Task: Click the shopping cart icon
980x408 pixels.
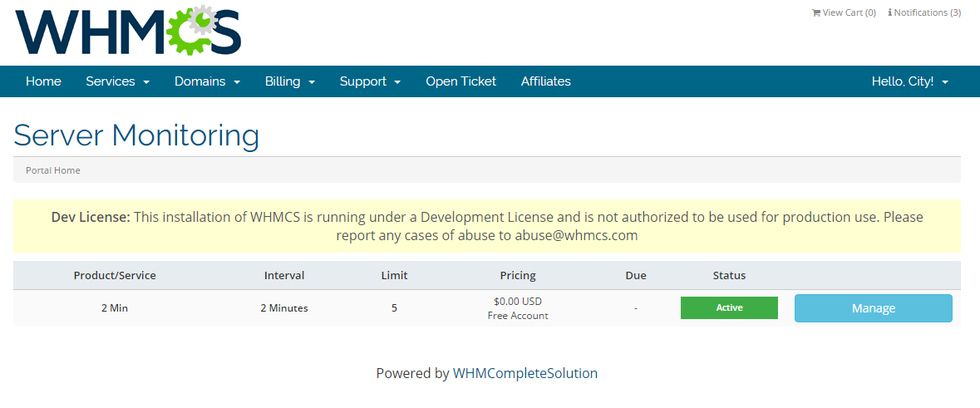Action: pyautogui.click(x=815, y=12)
